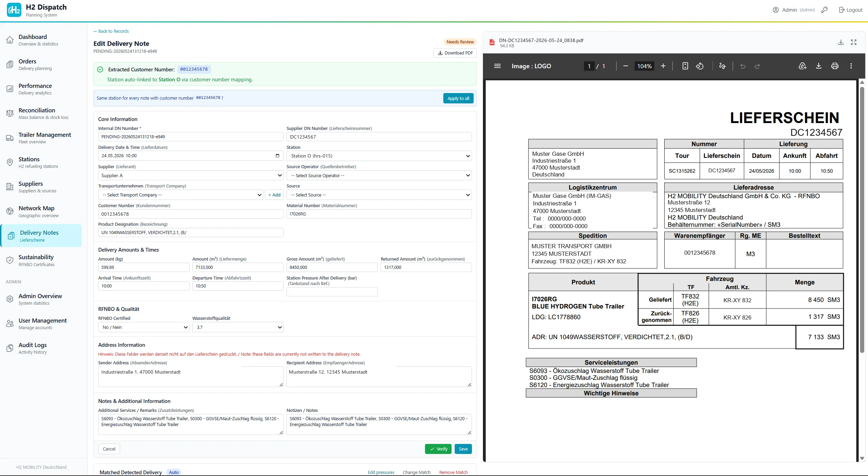This screenshot has width=868, height=476.
Task: Open Orders delivery planning
Action: 41,64
